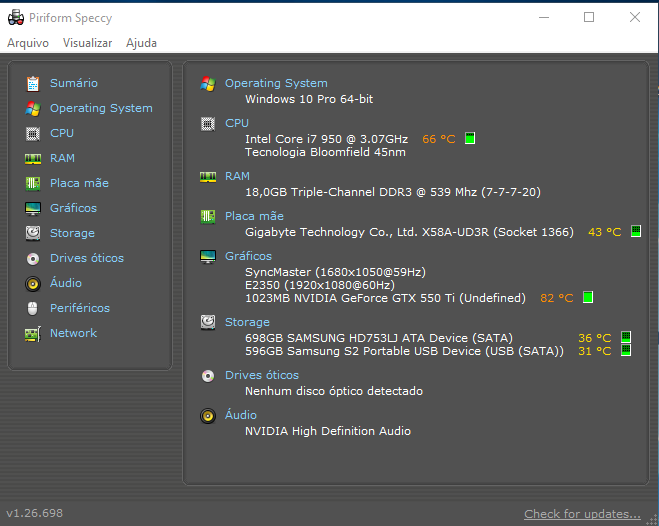Viewport: 659px width, 526px height.
Task: Click the Check for updates link
Action: point(583,514)
